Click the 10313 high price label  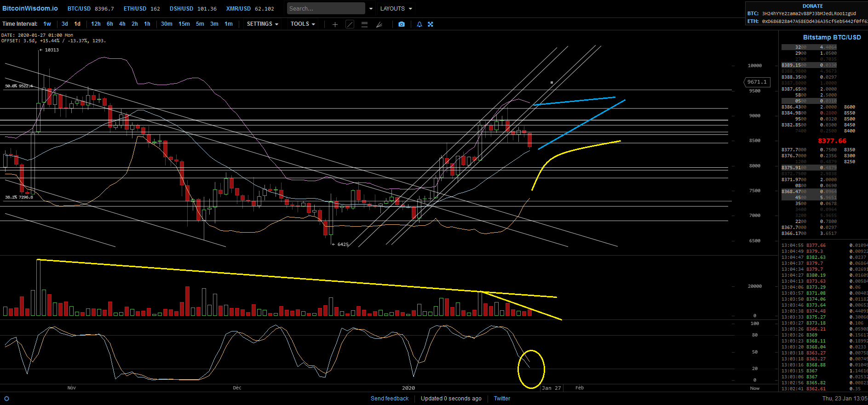tap(52, 50)
